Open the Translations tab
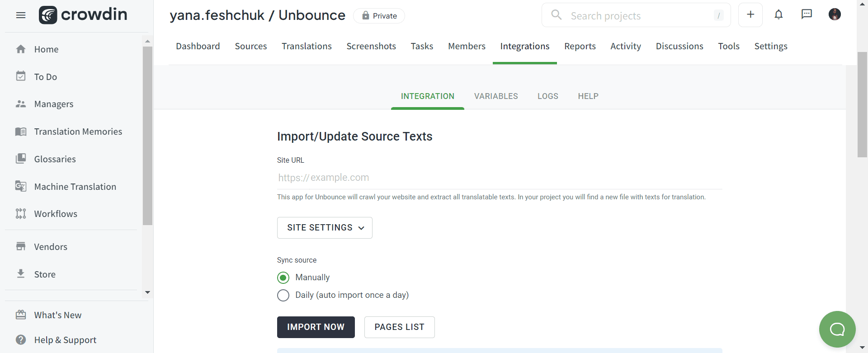The width and height of the screenshot is (868, 353). coord(307,46)
